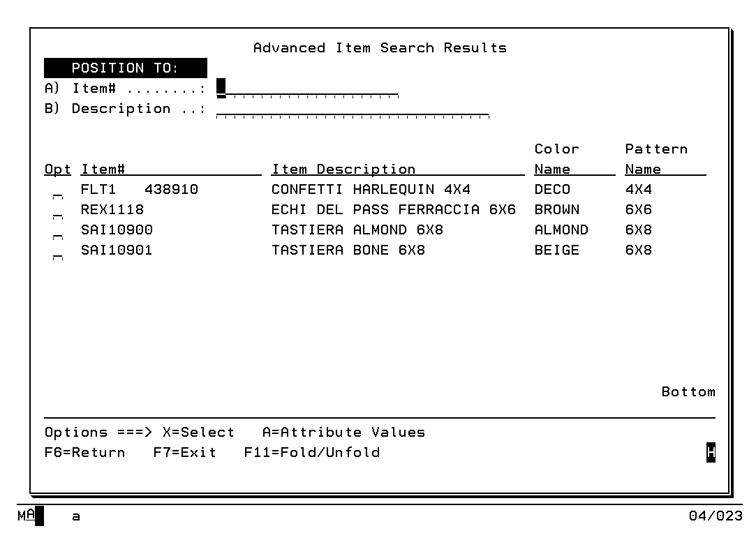Click the Description position-to input field
Screen dimensions: 756x540
353,109
